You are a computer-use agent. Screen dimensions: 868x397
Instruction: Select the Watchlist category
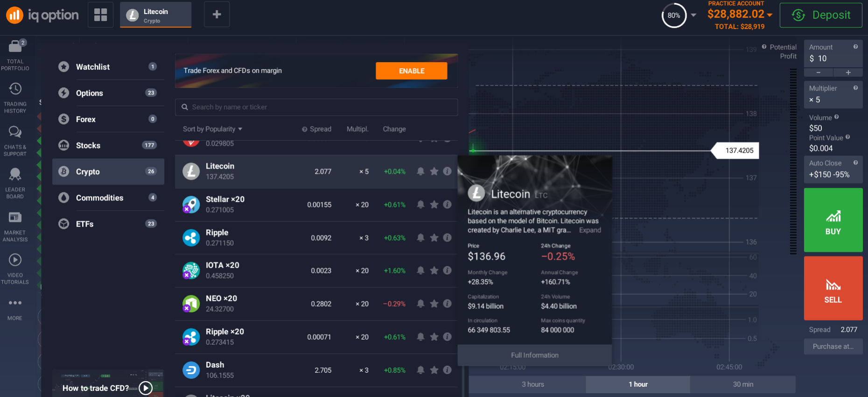[108, 67]
